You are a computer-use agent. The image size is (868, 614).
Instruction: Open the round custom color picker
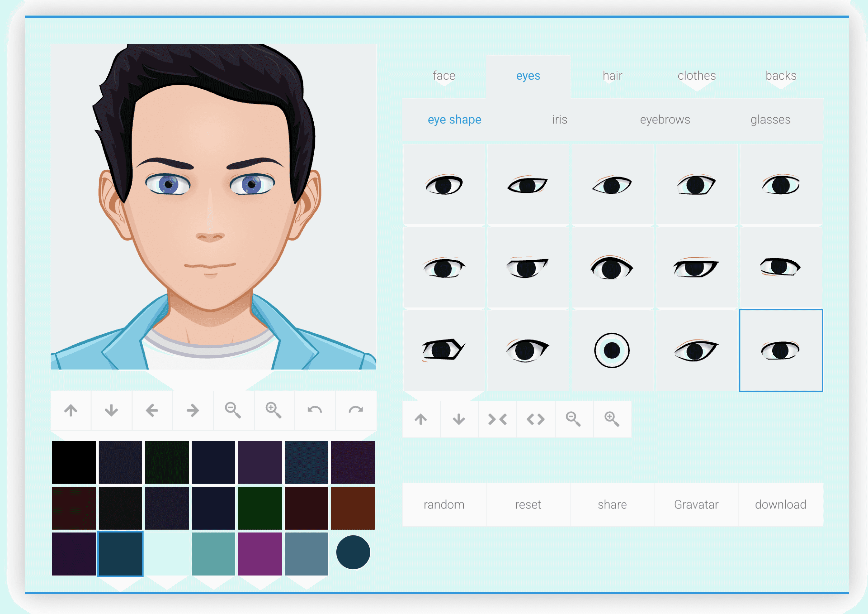coord(353,552)
